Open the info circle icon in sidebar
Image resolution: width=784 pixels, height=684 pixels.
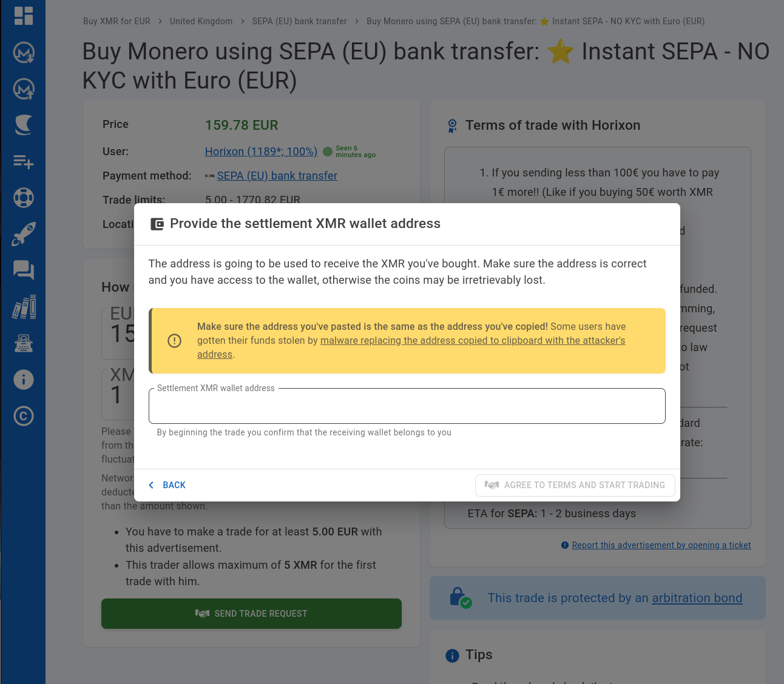23,380
